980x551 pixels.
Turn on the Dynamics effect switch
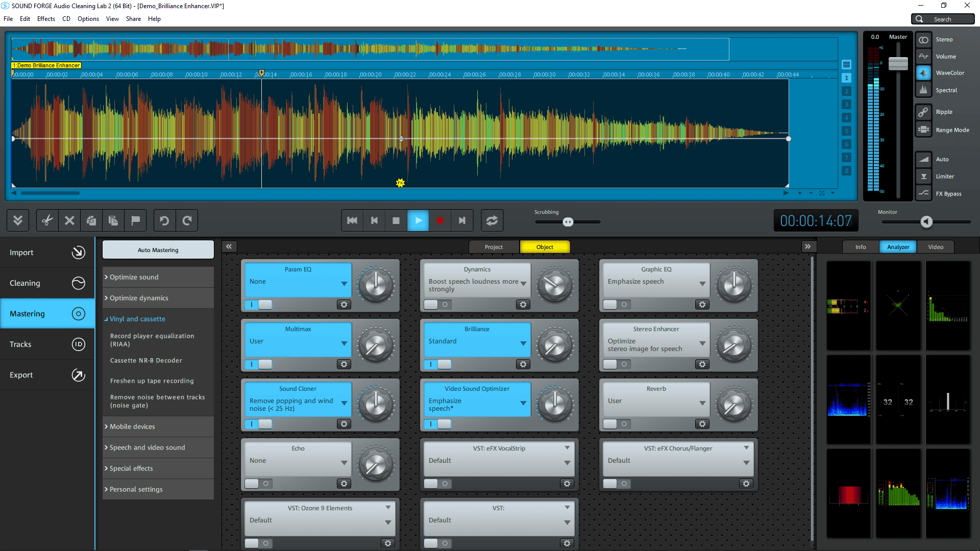click(x=438, y=305)
